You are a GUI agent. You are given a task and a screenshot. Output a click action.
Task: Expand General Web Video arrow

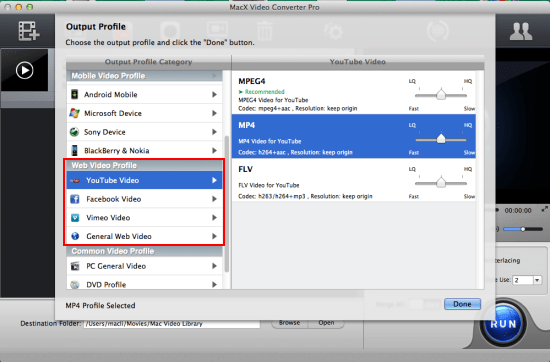(x=214, y=236)
